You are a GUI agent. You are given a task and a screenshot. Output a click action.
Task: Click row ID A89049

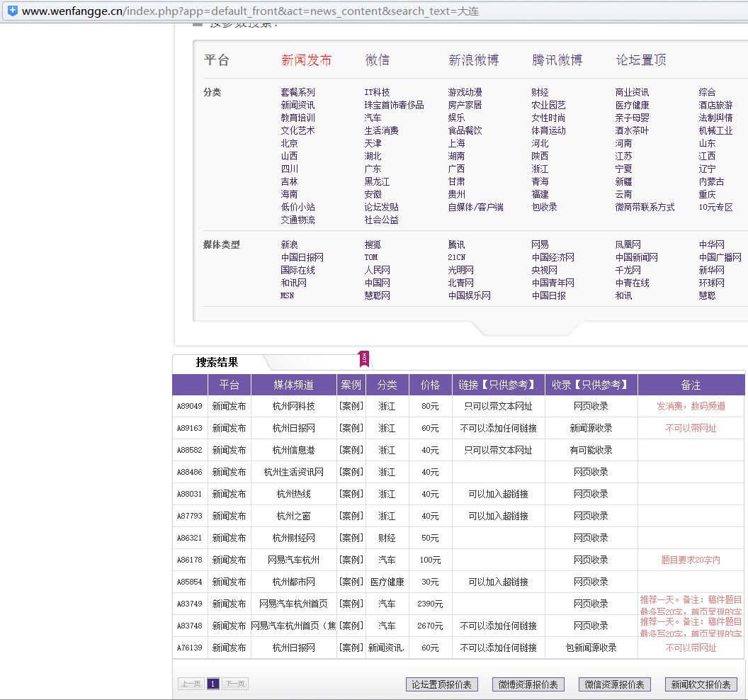pos(189,406)
